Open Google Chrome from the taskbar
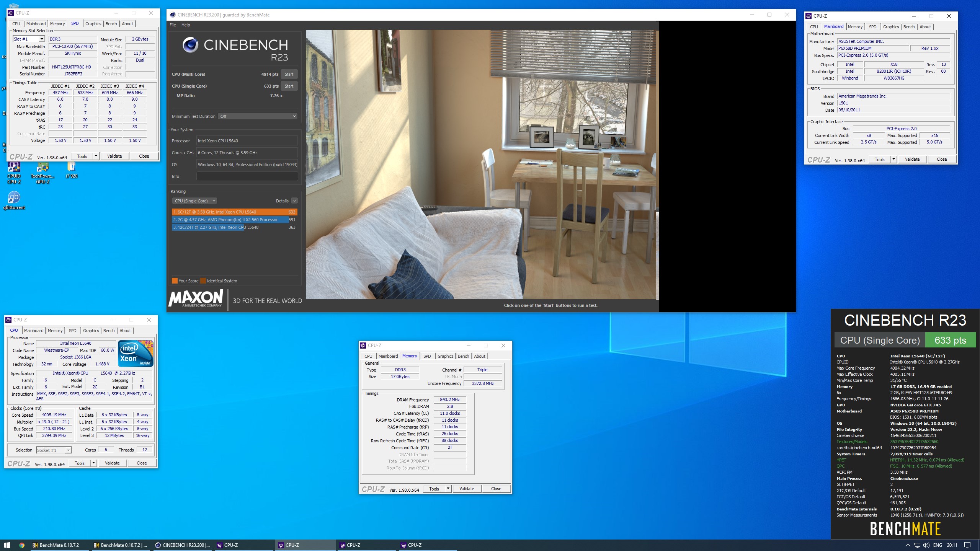The image size is (980, 551). (x=22, y=545)
